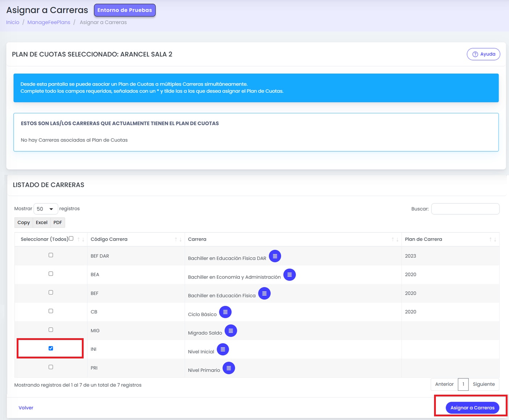Click the Entorno de Pruebas badge
Viewport: 509px width, 420px height.
coord(125,10)
